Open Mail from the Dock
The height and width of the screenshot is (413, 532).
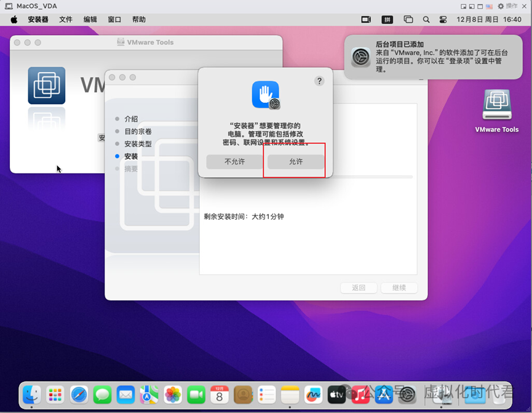pyautogui.click(x=125, y=395)
